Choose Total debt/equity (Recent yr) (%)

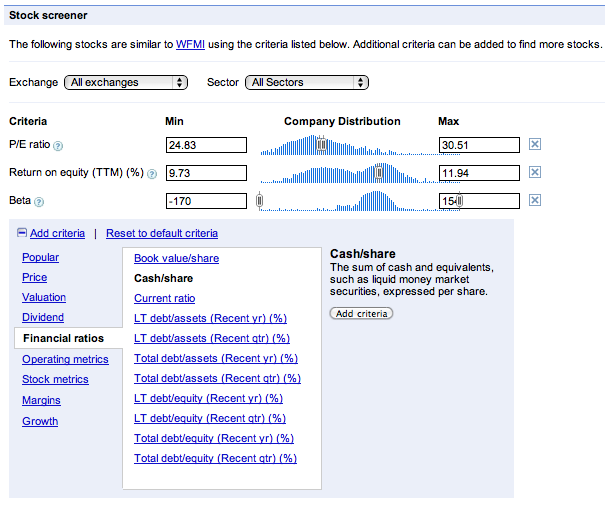coord(214,439)
